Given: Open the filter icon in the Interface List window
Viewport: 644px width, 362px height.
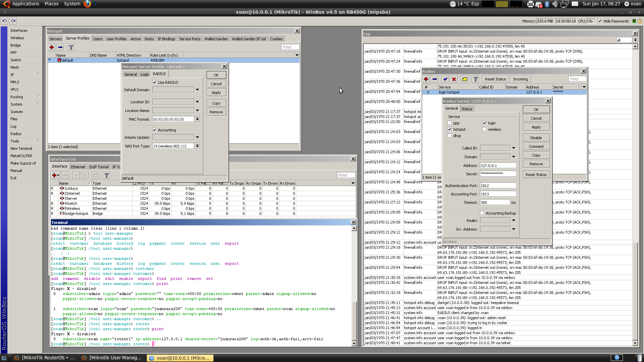Looking at the screenshot, I should click(106, 175).
